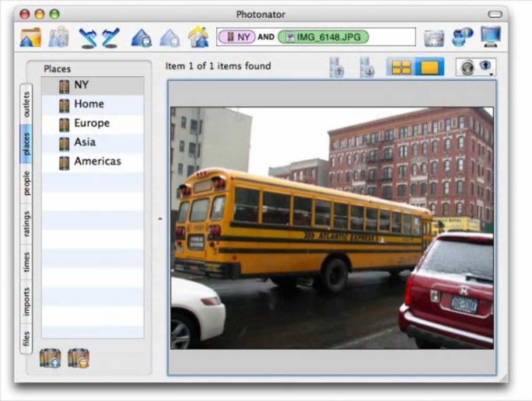Click the icon next to Americas in the list
The image size is (532, 401).
(x=64, y=162)
